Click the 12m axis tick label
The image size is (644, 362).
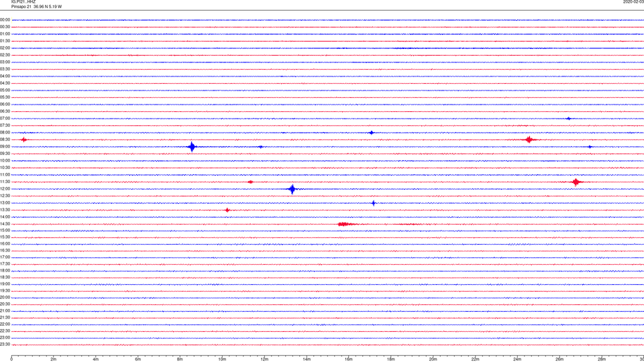point(264,359)
